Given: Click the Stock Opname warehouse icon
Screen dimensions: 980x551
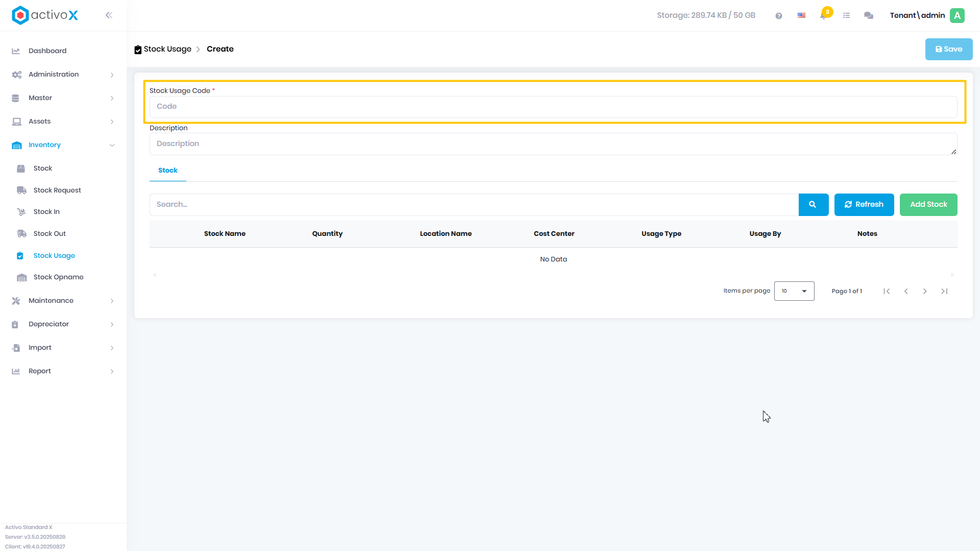Looking at the screenshot, I should (x=21, y=277).
